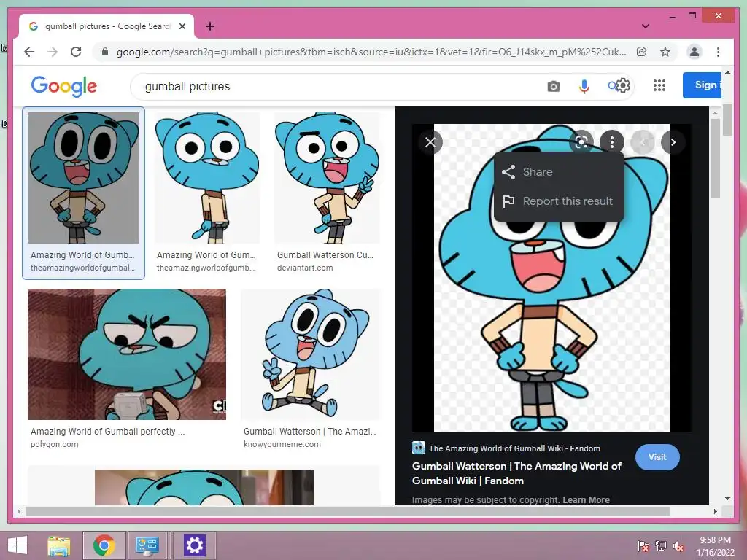747x560 pixels.
Task: Click the share page icon in address bar
Action: point(642,52)
